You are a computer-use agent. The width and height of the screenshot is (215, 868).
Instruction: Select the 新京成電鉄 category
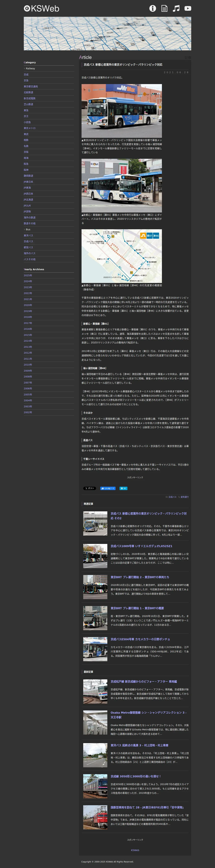coord(30,98)
